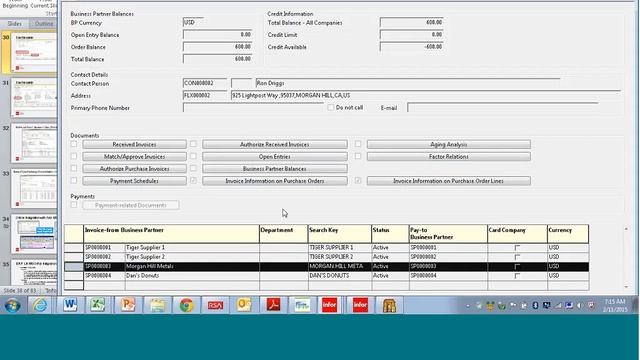The image size is (640, 360).
Task: Click the SP0000001 invoice-from partner cell
Action: [104, 248]
